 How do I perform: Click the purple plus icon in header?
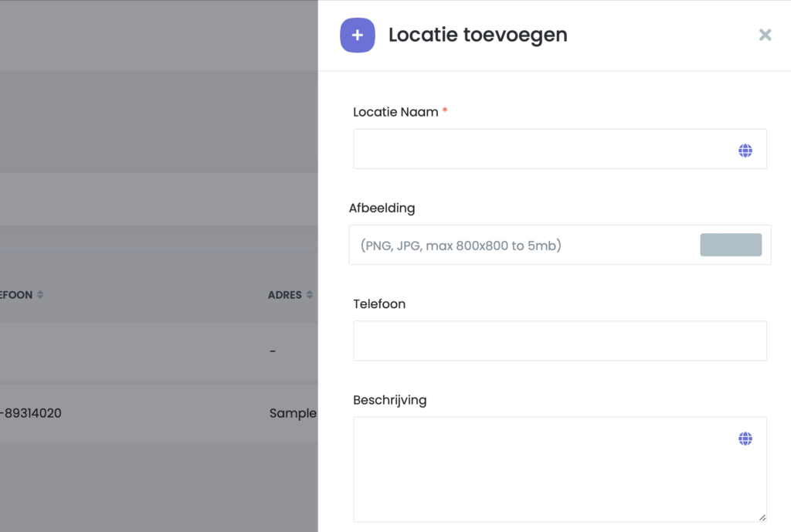357,36
